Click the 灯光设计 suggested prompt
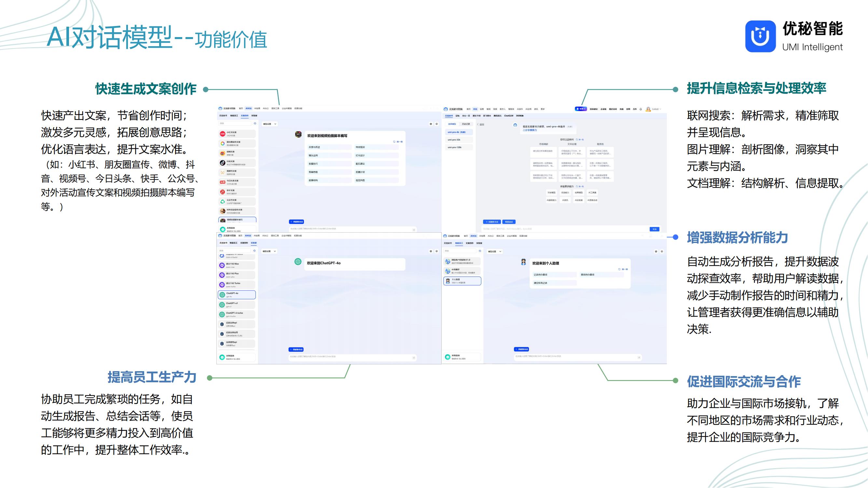This screenshot has width=868, height=488. (360, 156)
